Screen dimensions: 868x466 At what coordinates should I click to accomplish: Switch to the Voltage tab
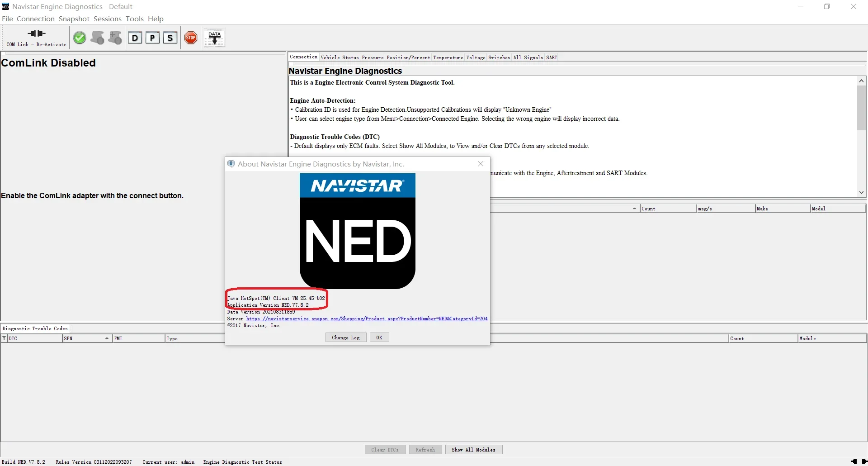pyautogui.click(x=476, y=57)
